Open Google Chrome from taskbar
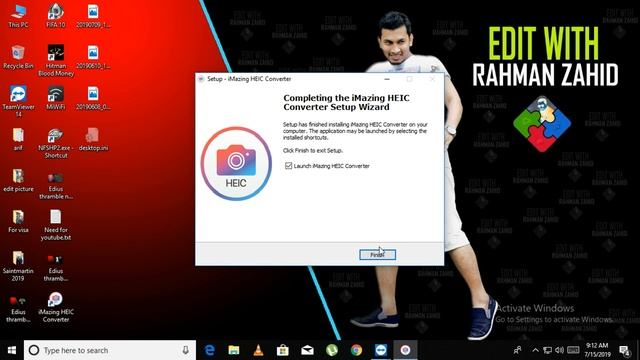 tap(356, 350)
